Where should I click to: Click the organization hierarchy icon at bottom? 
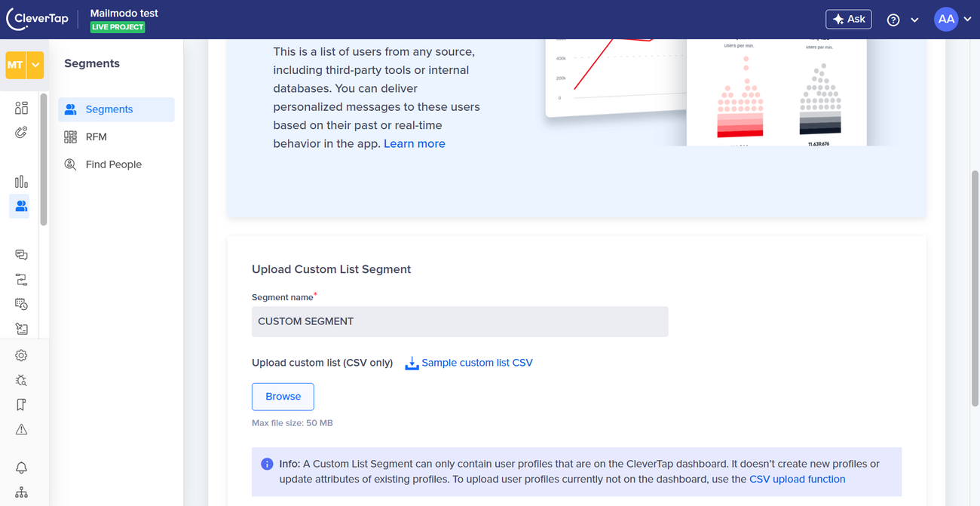point(21,492)
